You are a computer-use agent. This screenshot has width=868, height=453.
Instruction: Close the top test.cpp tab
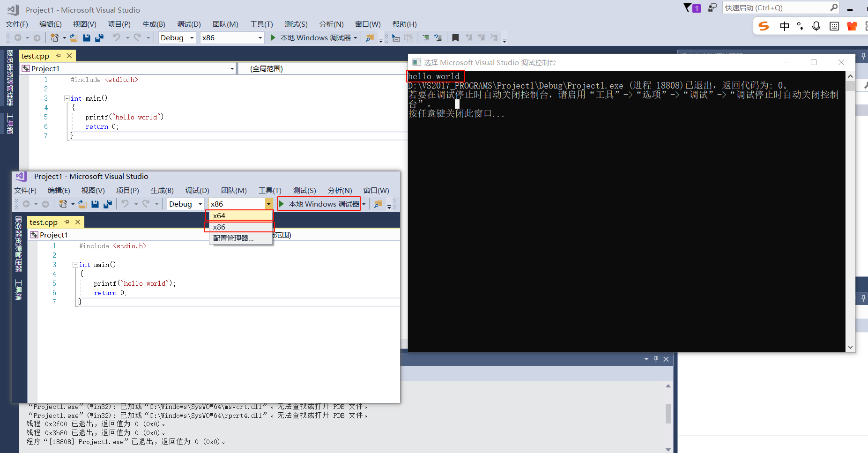point(69,56)
